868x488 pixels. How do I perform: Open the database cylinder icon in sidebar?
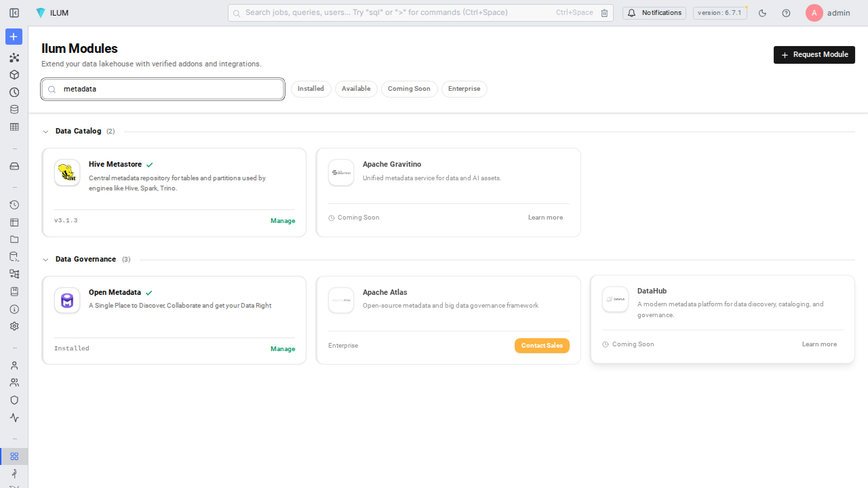pyautogui.click(x=14, y=109)
